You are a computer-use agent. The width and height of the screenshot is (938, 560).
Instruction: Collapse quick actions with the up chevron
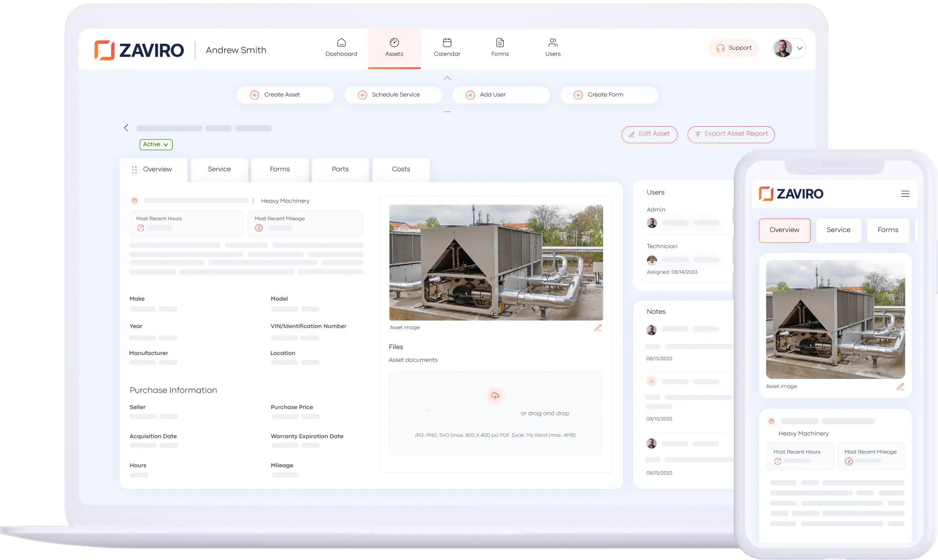(447, 78)
